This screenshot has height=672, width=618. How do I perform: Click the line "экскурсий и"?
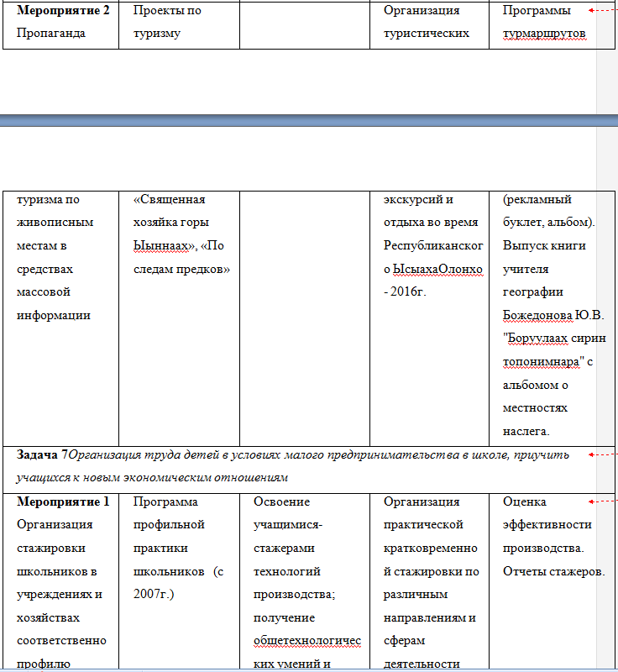418,200
